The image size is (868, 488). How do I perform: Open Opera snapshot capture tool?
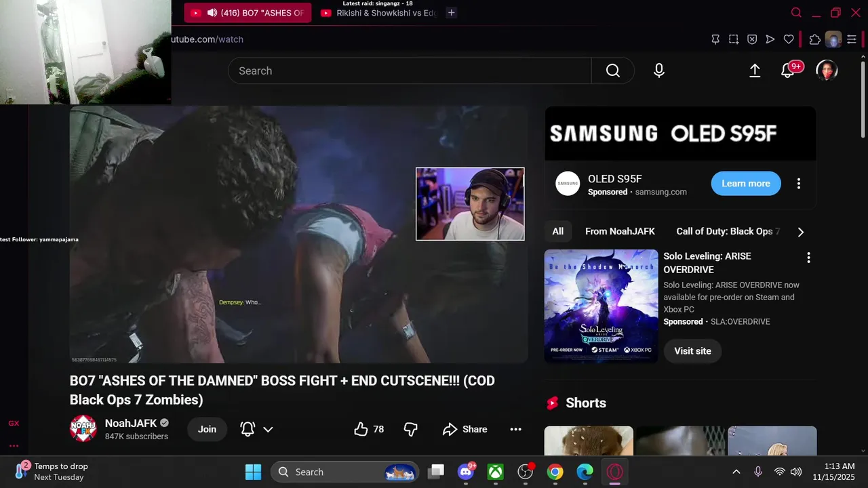pos(734,39)
